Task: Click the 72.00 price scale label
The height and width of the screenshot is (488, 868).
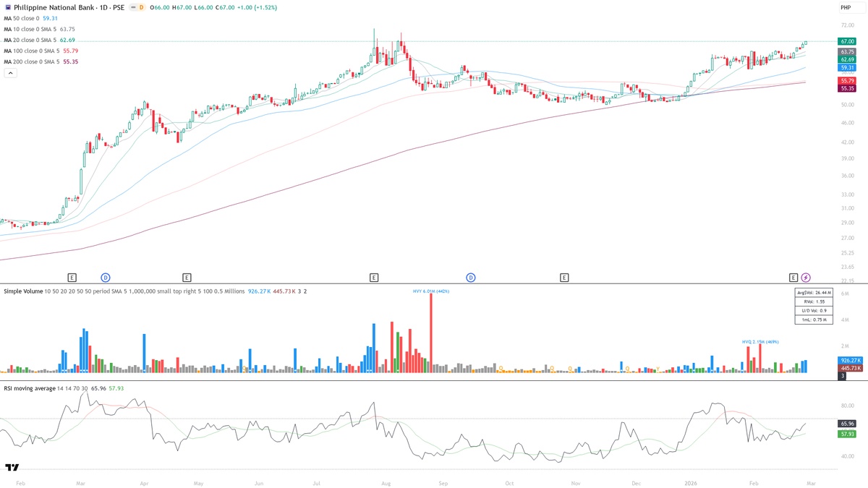Action: tap(847, 25)
